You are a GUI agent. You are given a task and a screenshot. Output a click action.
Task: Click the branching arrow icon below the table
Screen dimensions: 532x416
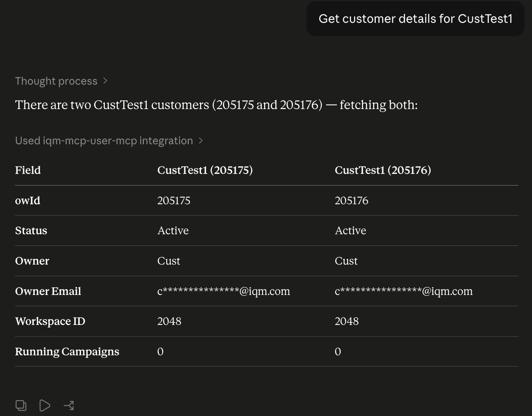69,406
